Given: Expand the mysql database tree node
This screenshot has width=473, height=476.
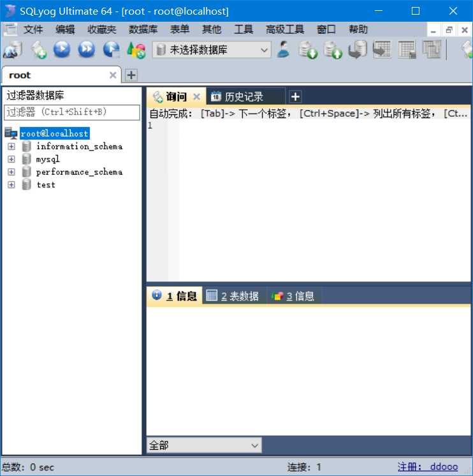Looking at the screenshot, I should click(11, 160).
